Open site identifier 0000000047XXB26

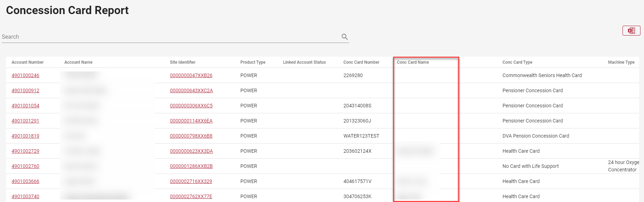[x=191, y=75]
